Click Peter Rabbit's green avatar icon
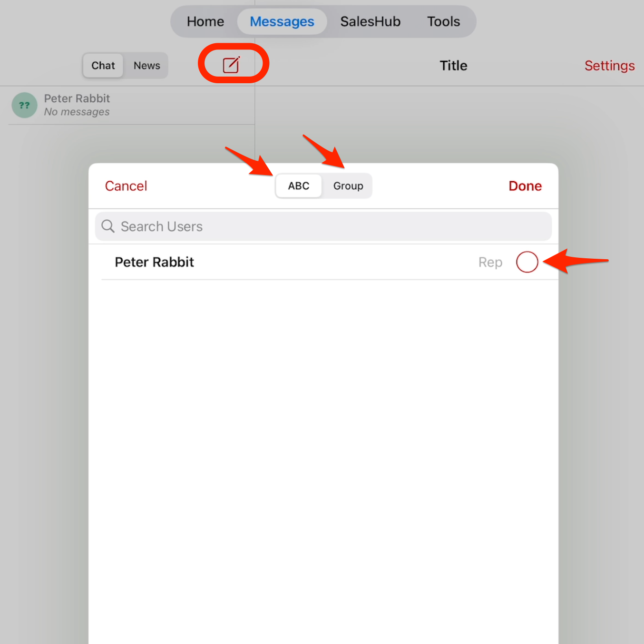 (x=24, y=105)
